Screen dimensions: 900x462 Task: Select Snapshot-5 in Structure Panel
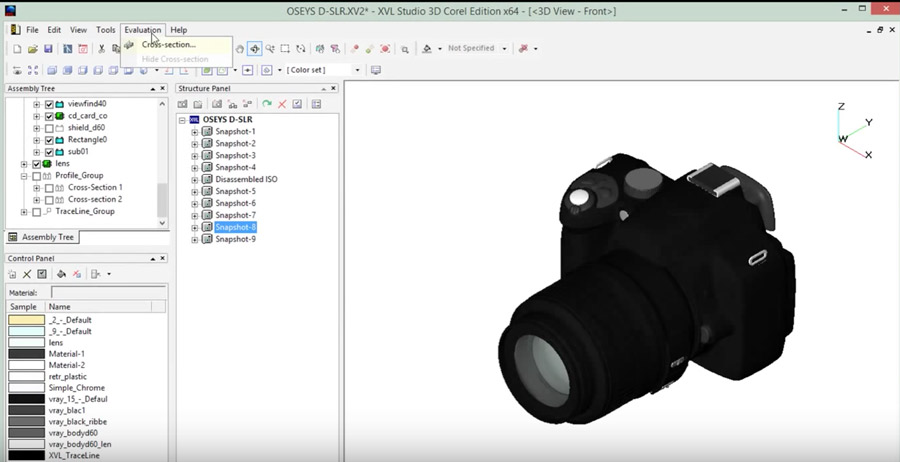236,192
